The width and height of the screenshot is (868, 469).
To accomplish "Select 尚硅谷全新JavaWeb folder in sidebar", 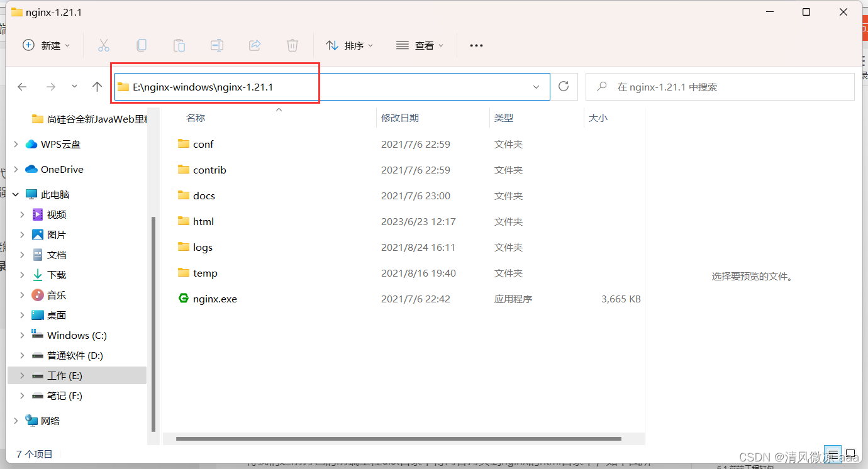I will coord(96,119).
